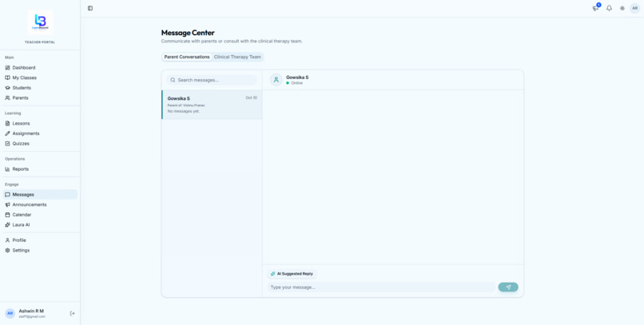This screenshot has width=644, height=325.
Task: Click the Type your message field
Action: click(381, 287)
